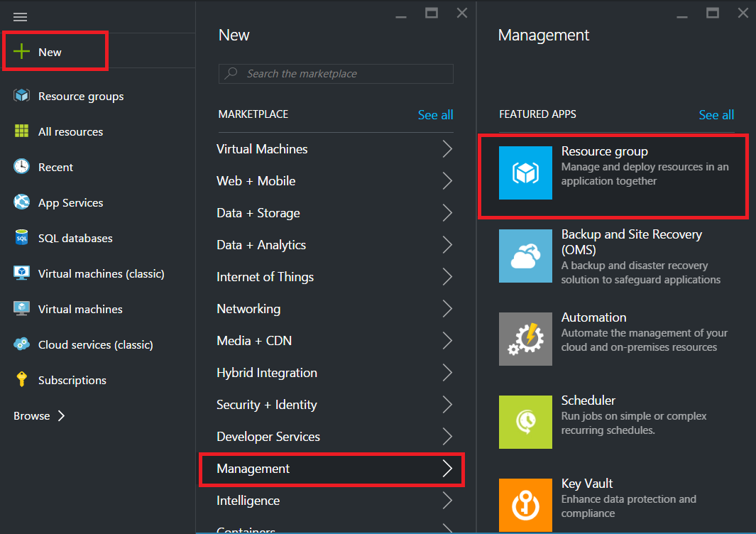Click the Automation title text
756x534 pixels.
[593, 317]
